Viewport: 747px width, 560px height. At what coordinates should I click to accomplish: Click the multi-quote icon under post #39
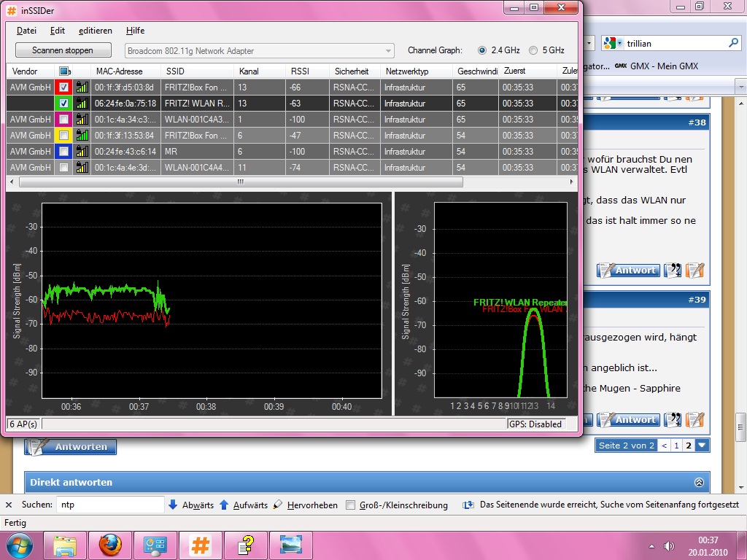[x=673, y=419]
